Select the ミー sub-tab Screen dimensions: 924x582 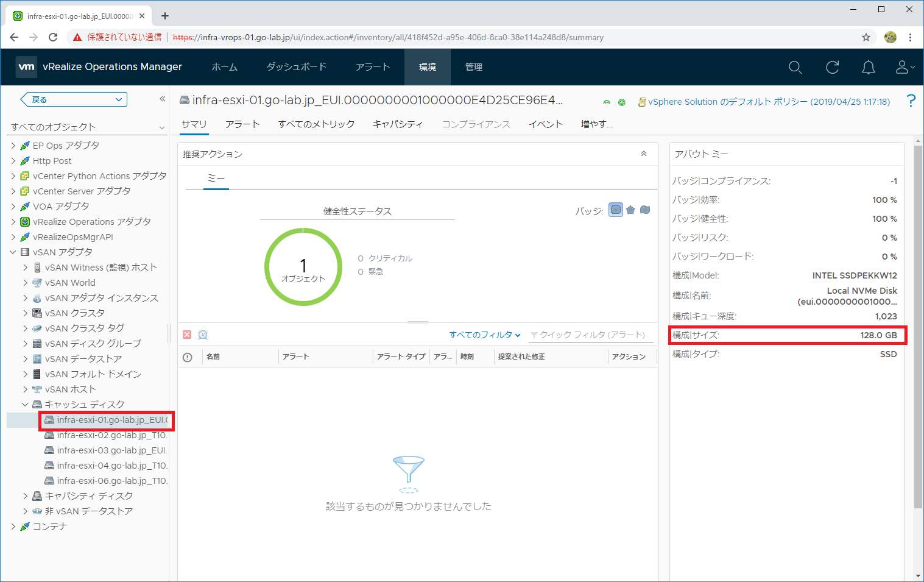point(216,178)
